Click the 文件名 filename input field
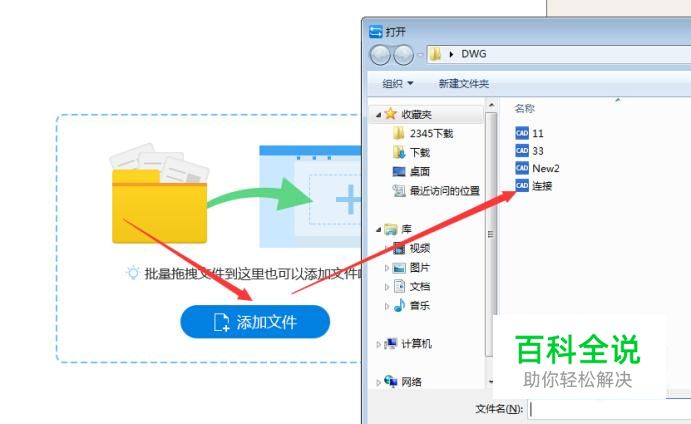Screen dimensions: 691x424 click(x=610, y=409)
